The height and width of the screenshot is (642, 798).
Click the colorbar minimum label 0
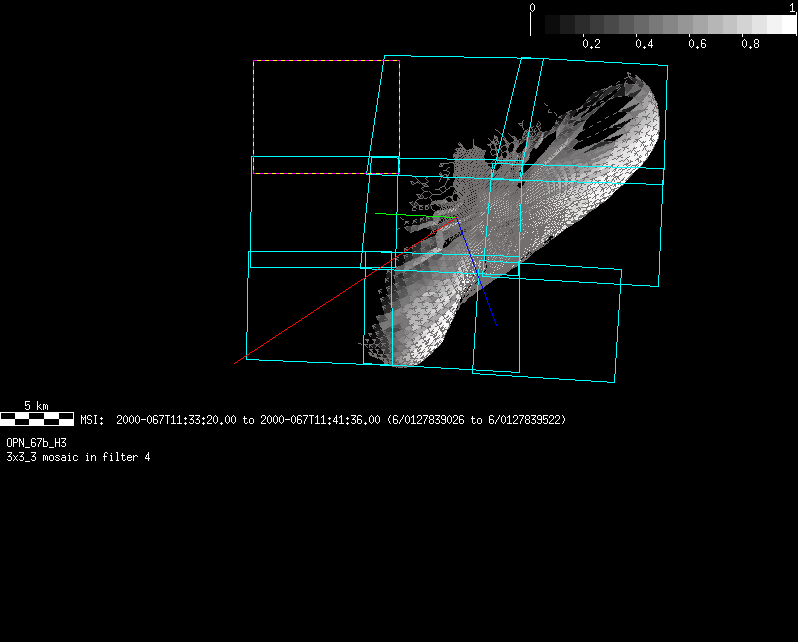click(532, 7)
